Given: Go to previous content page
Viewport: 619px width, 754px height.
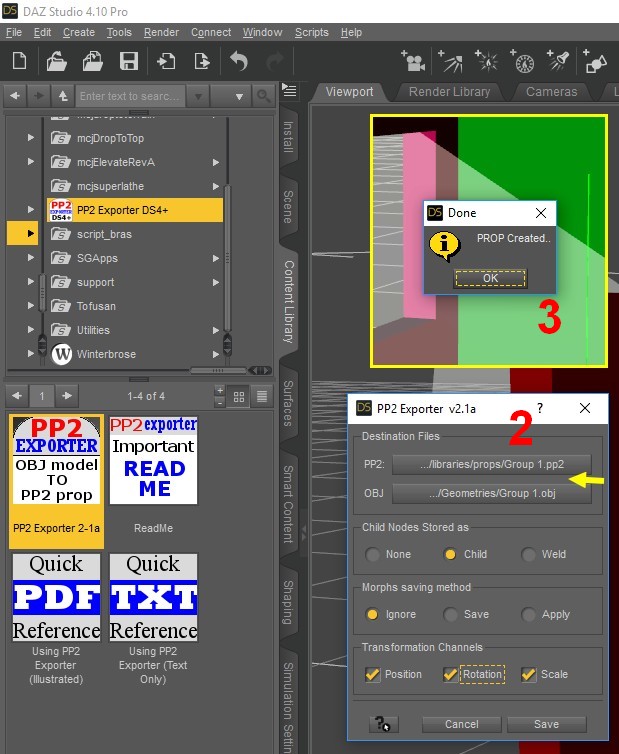Looking at the screenshot, I should pyautogui.click(x=17, y=396).
